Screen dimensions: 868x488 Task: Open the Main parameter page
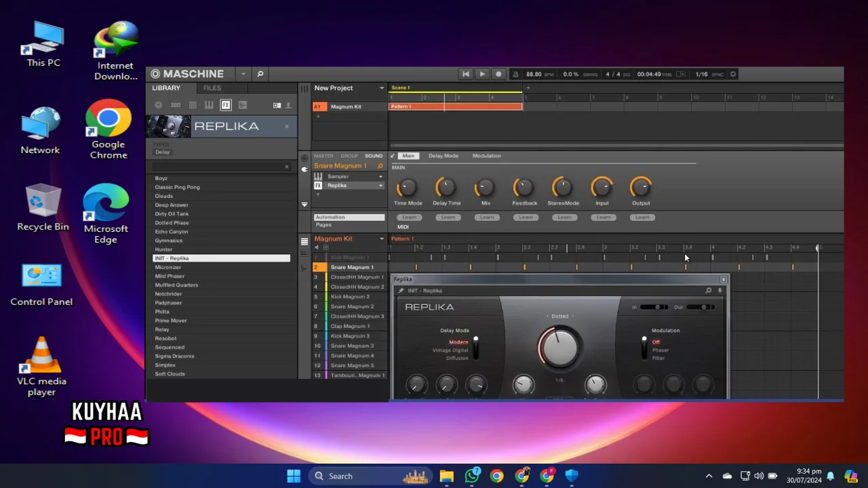coord(408,156)
